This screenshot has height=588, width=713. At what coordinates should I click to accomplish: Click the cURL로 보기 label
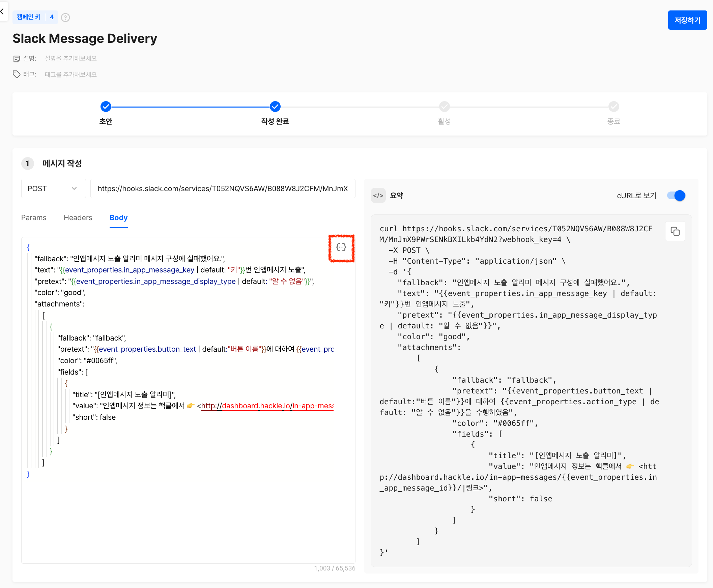tap(636, 196)
